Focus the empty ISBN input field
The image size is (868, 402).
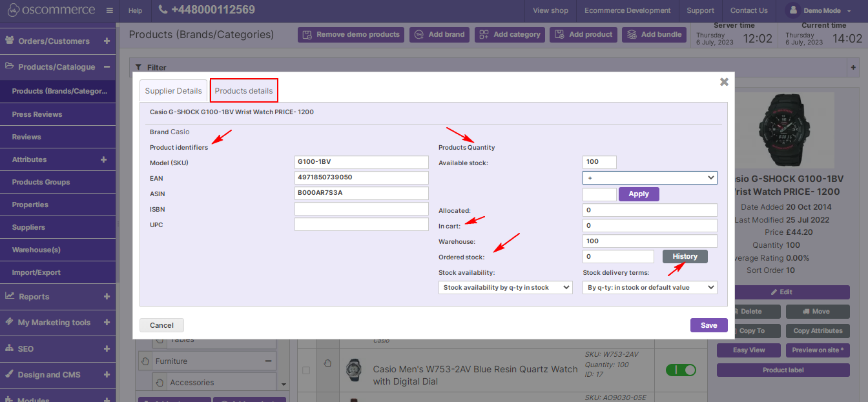(x=362, y=208)
